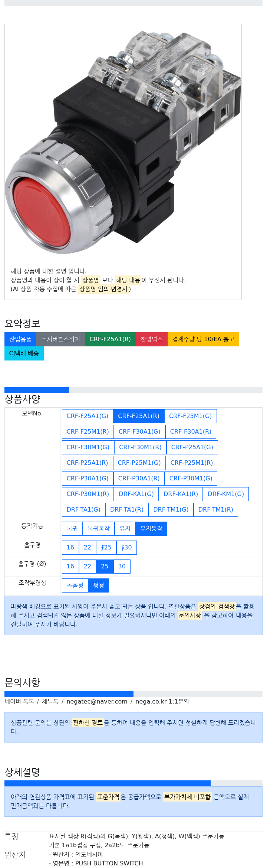This screenshot has width=267, height=868.
Task: Choose the 유지동작 option
Action: coord(151,529)
